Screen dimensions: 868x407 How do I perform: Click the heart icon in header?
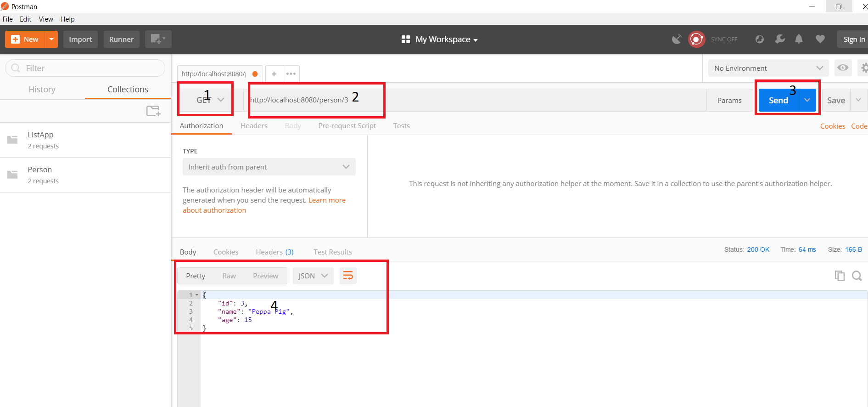click(x=820, y=40)
